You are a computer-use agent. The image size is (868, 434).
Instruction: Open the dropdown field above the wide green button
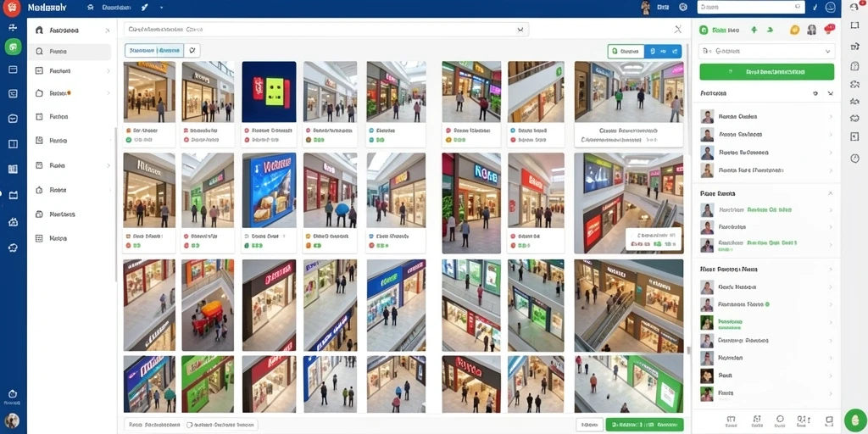pos(766,51)
